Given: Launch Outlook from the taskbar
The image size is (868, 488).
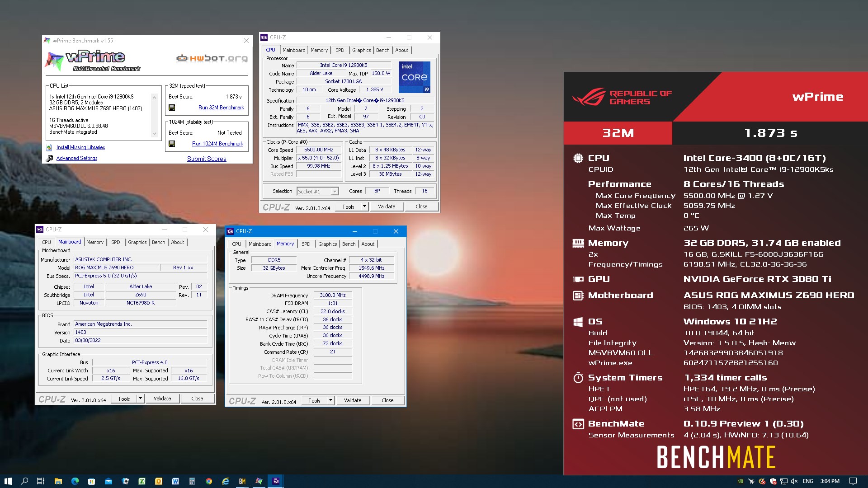Looking at the screenshot, I should coord(159,481).
